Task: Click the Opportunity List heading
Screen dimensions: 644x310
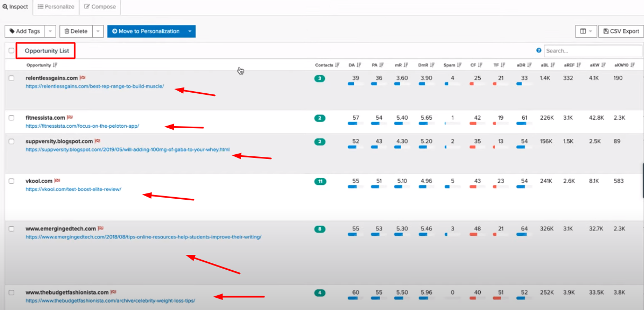Action: (x=47, y=51)
